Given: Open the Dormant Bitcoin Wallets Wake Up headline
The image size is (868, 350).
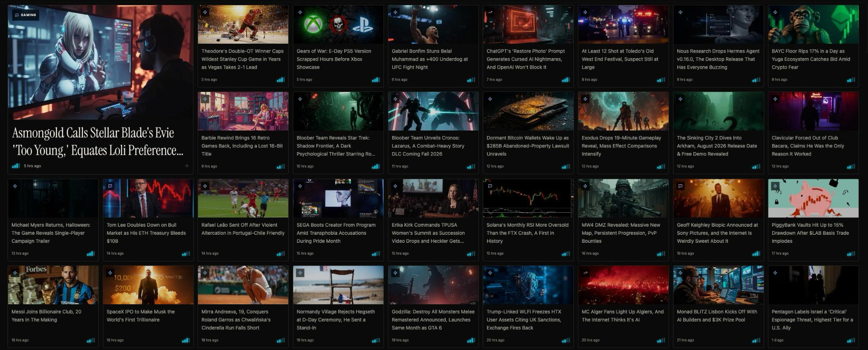Looking at the screenshot, I should coord(528,146).
